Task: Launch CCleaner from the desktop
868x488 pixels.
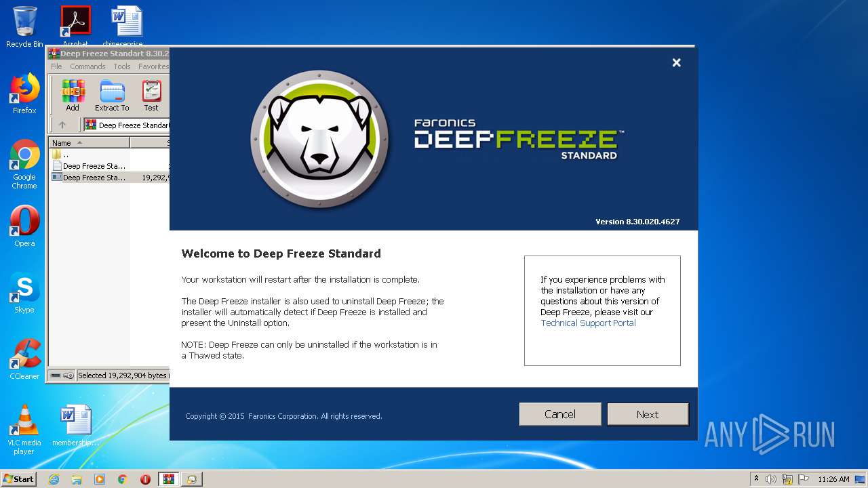Action: pyautogui.click(x=24, y=359)
